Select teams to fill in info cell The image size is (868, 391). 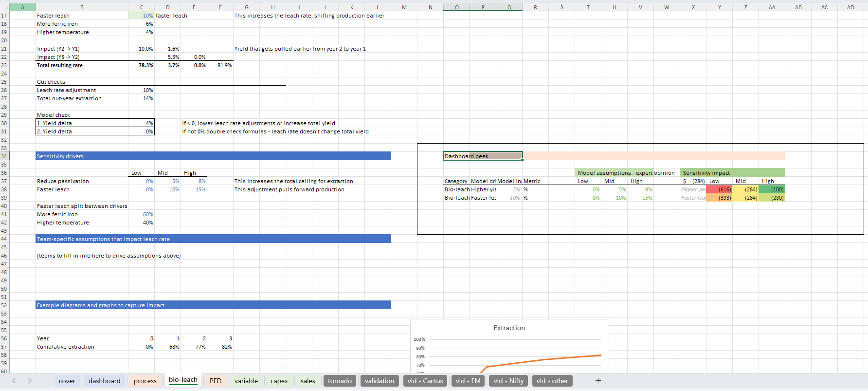(109, 256)
